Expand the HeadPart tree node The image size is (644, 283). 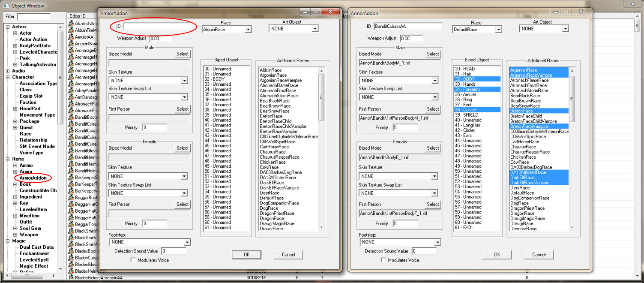15,108
